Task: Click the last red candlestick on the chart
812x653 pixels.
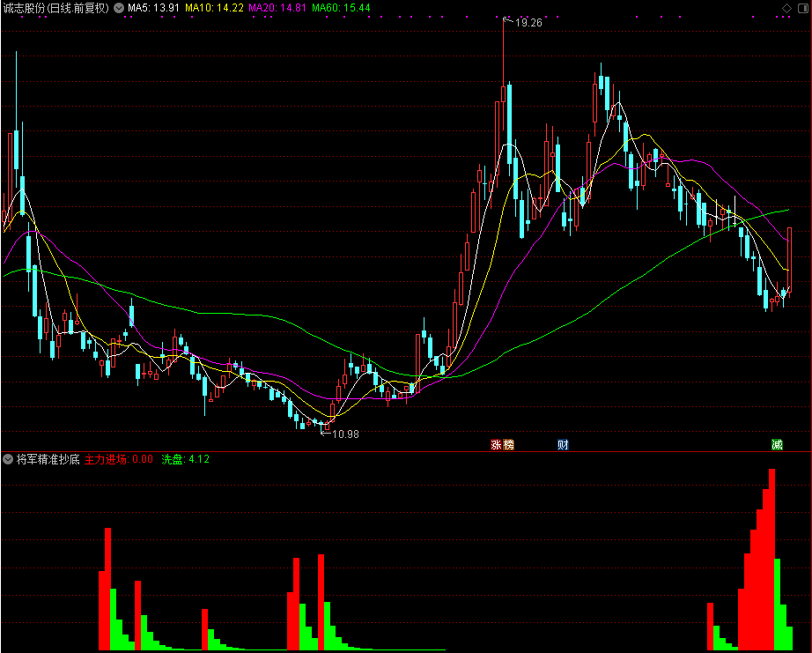Action: point(789,258)
